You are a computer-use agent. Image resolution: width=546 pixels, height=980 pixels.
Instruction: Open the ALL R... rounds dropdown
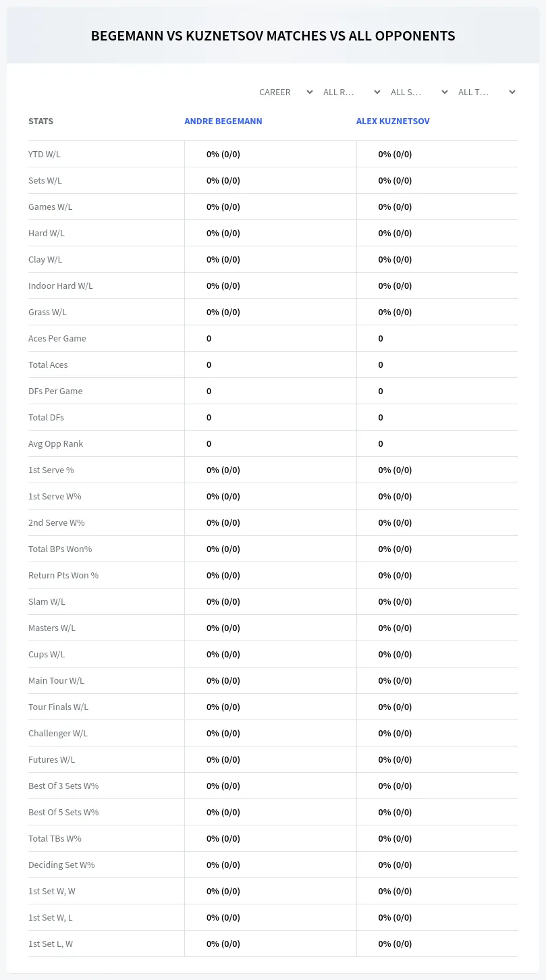coord(351,92)
